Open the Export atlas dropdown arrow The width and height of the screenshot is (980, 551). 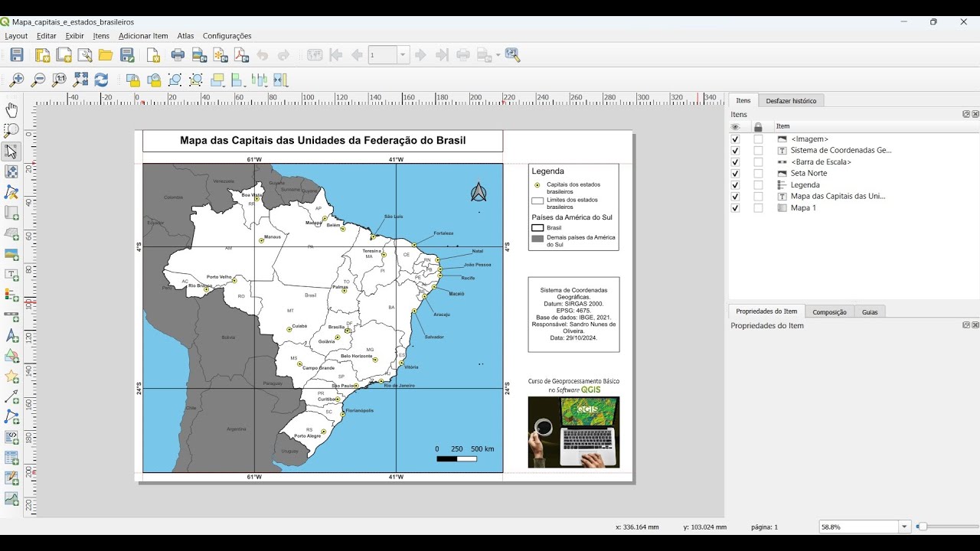[x=498, y=55]
